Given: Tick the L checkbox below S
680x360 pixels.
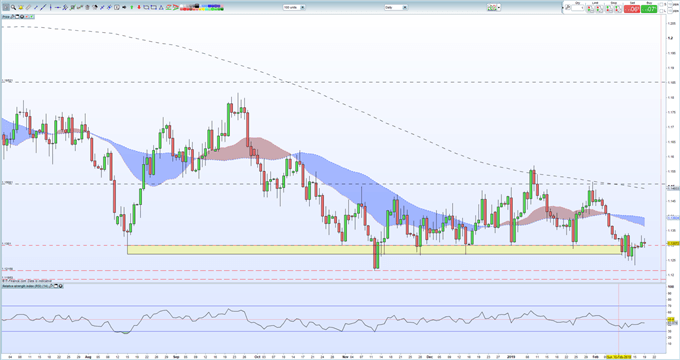Looking at the screenshot, I should click(661, 11).
